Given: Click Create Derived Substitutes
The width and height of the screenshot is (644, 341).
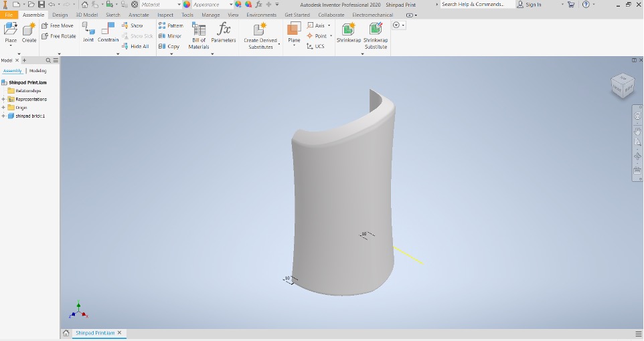Looking at the screenshot, I should (260, 35).
